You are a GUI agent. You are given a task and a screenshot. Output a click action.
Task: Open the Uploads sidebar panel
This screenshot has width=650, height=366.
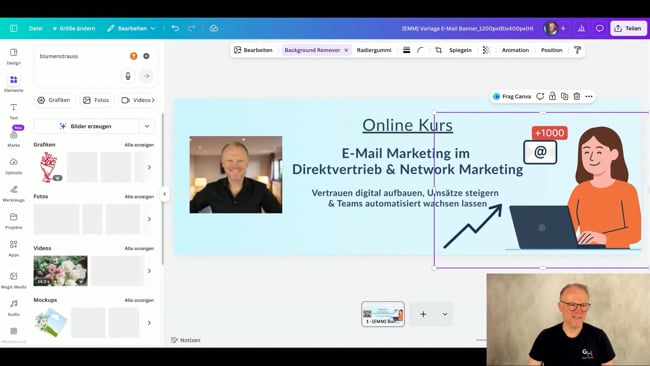pyautogui.click(x=14, y=166)
